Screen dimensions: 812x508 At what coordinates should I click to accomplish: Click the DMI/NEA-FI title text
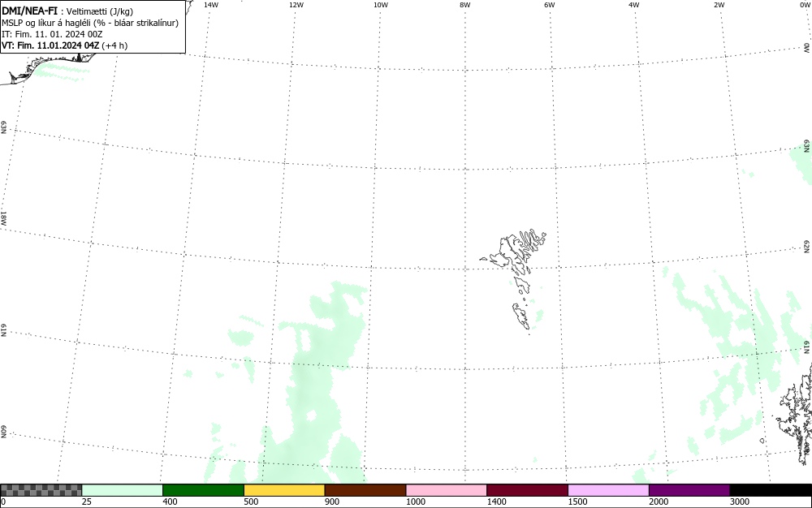tap(29, 11)
